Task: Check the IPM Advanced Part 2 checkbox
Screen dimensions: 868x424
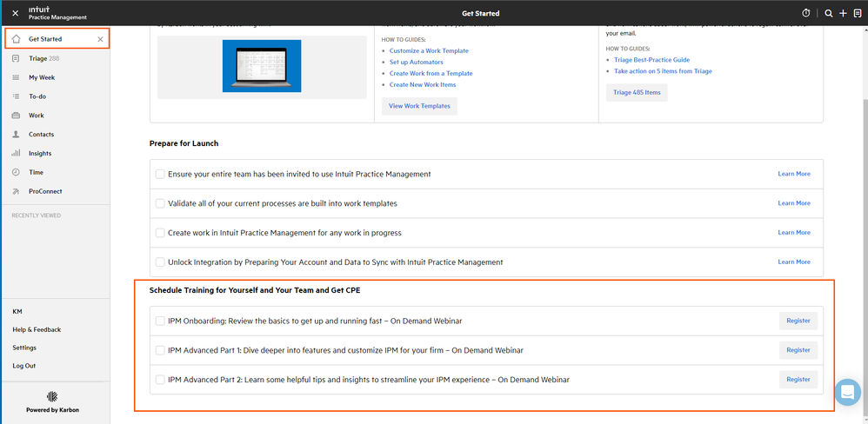Action: 160,380
